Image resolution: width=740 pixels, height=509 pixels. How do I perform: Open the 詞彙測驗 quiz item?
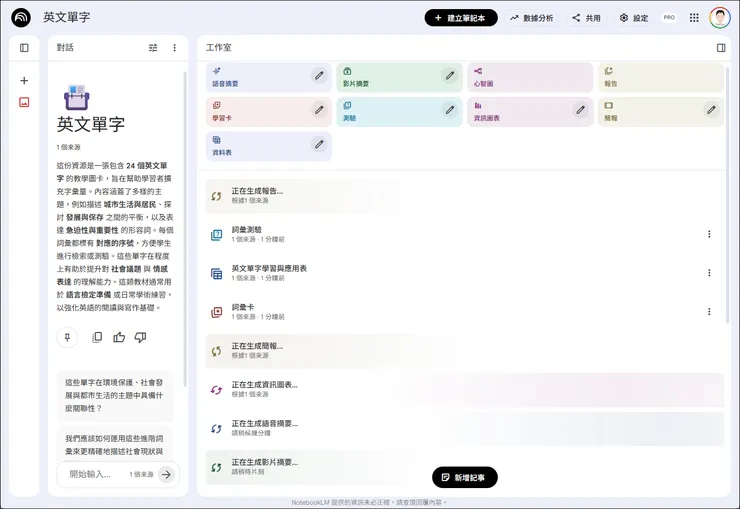464,234
